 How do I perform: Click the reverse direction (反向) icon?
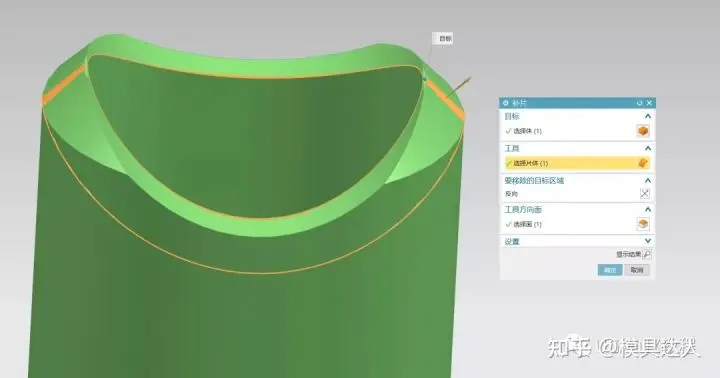[x=645, y=194]
